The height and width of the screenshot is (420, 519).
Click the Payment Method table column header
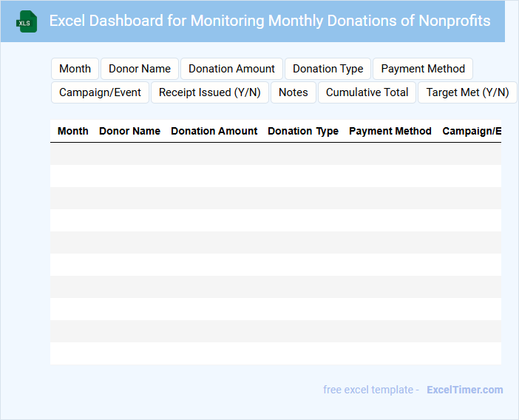click(390, 131)
